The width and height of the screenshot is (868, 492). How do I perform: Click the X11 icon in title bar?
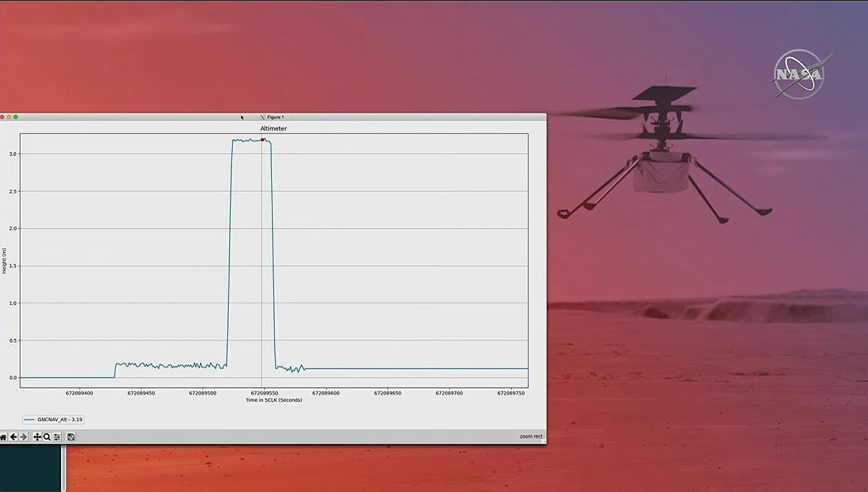click(x=262, y=117)
